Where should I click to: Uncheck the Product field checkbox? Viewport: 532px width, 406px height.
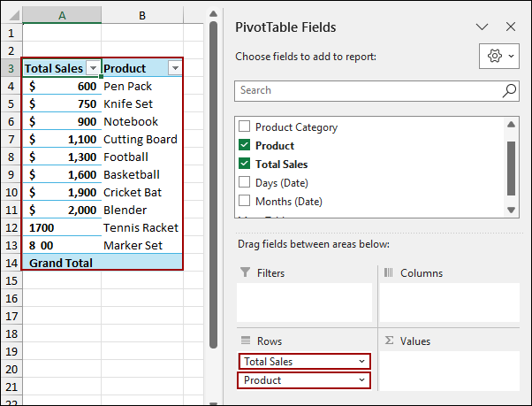[x=244, y=145]
